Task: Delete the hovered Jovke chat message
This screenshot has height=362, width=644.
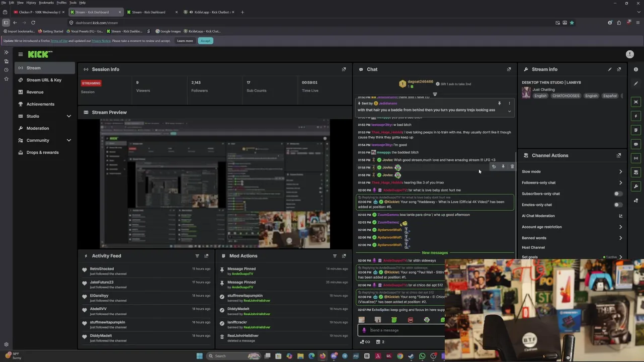Action: click(x=512, y=166)
